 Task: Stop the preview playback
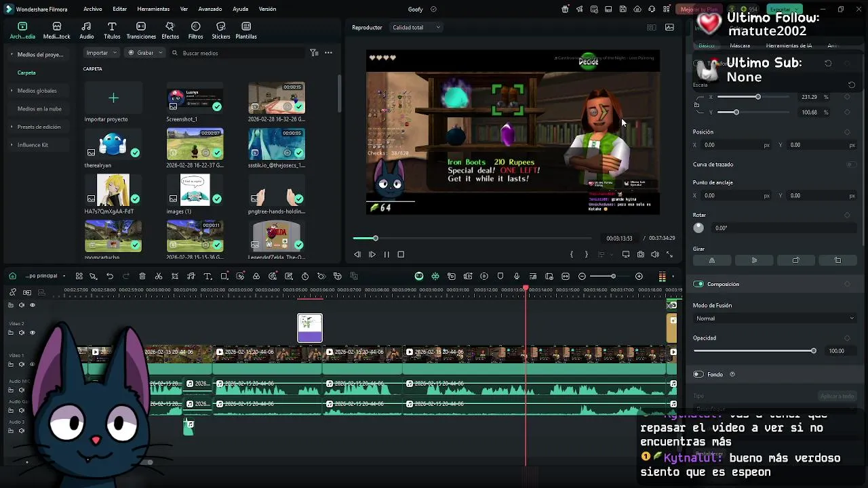401,255
